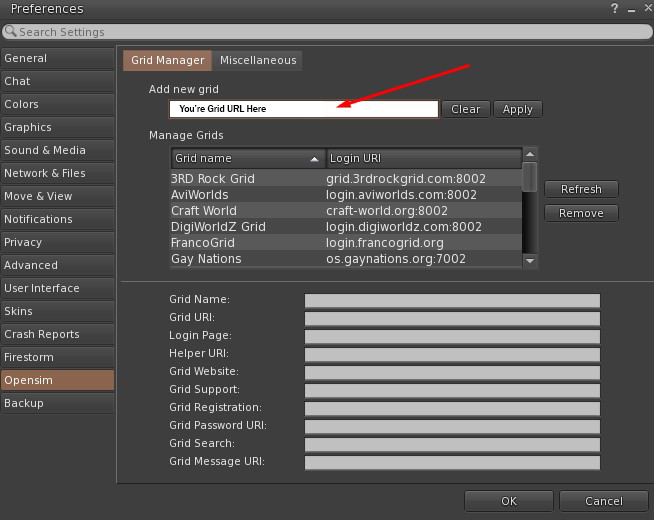Click the Cancel button
654x520 pixels.
(603, 501)
